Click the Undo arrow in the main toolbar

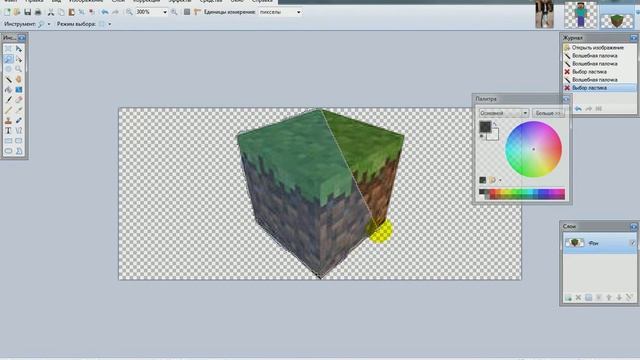point(105,12)
